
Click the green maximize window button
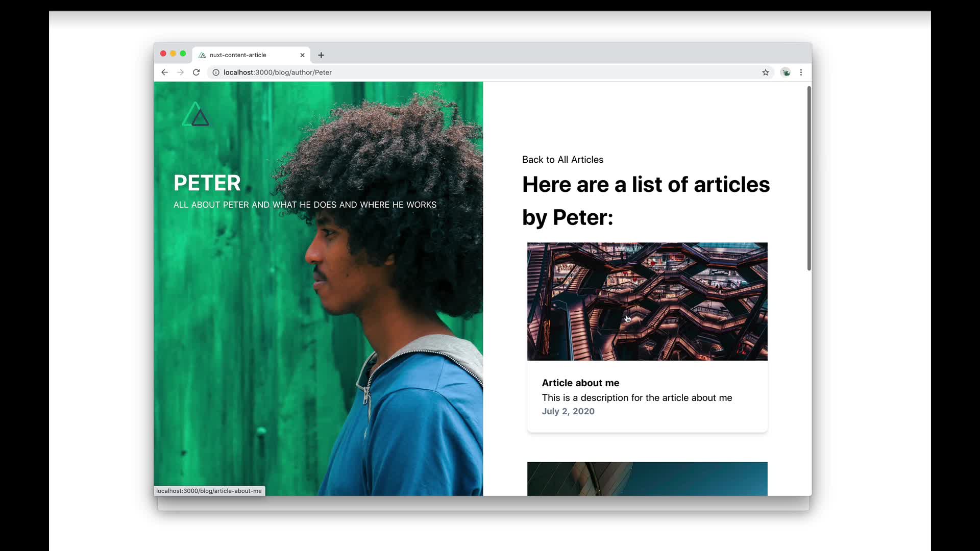coord(183,54)
